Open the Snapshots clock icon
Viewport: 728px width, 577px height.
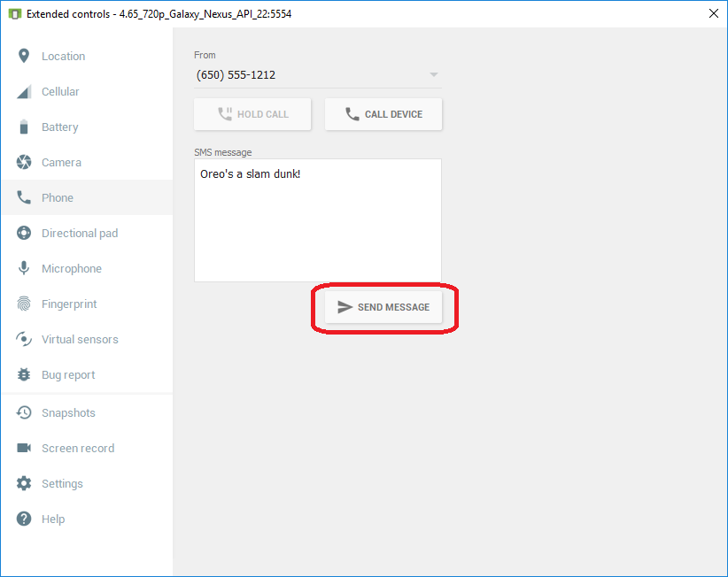click(24, 413)
